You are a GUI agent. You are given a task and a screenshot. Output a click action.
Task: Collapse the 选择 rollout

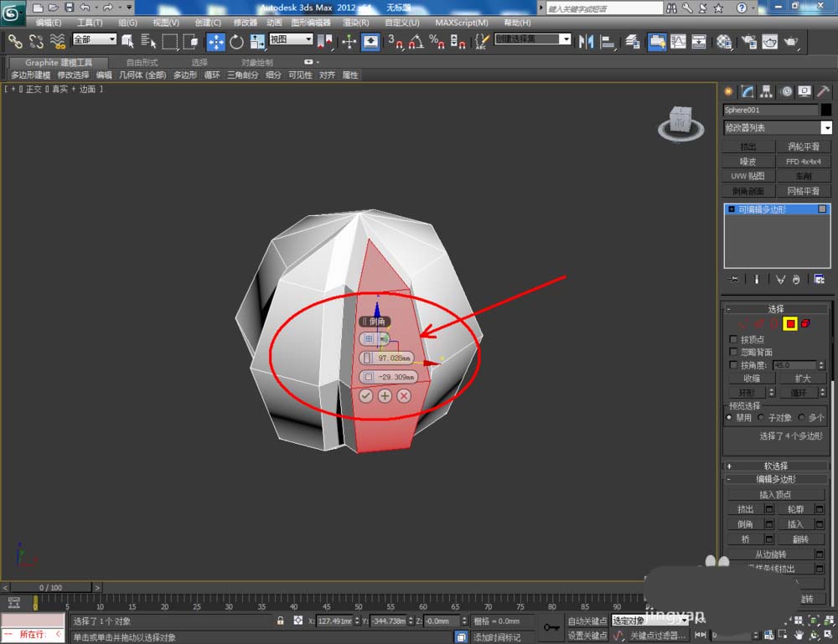click(775, 309)
